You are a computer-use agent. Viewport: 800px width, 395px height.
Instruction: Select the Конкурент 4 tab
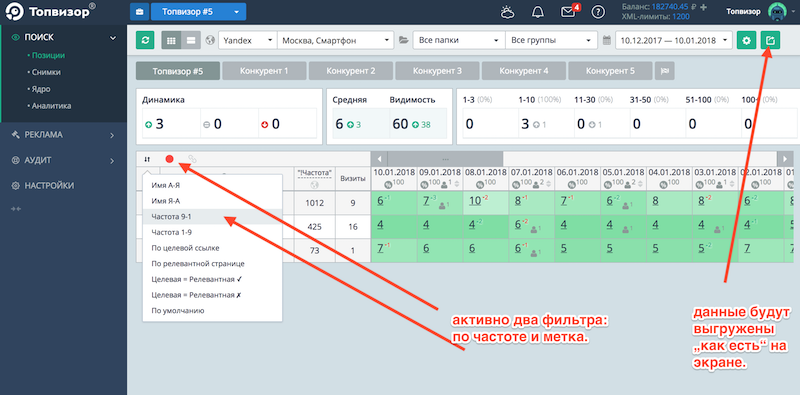pyautogui.click(x=523, y=71)
